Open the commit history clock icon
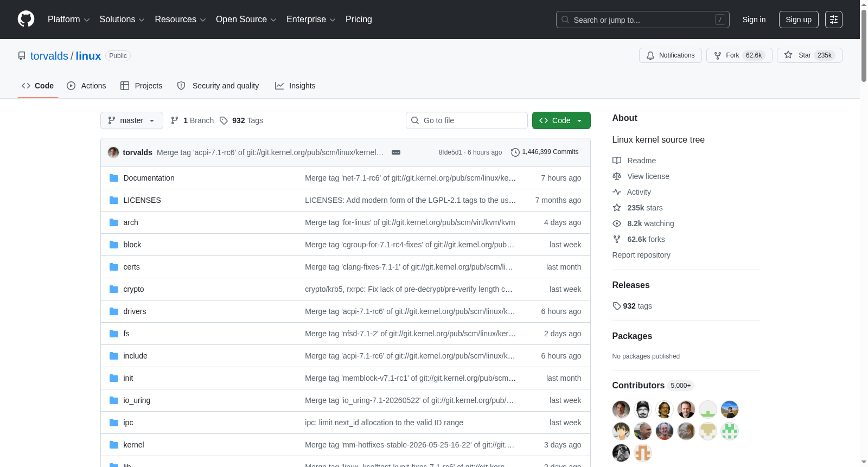Viewport: 868px width, 467px height. click(x=515, y=152)
